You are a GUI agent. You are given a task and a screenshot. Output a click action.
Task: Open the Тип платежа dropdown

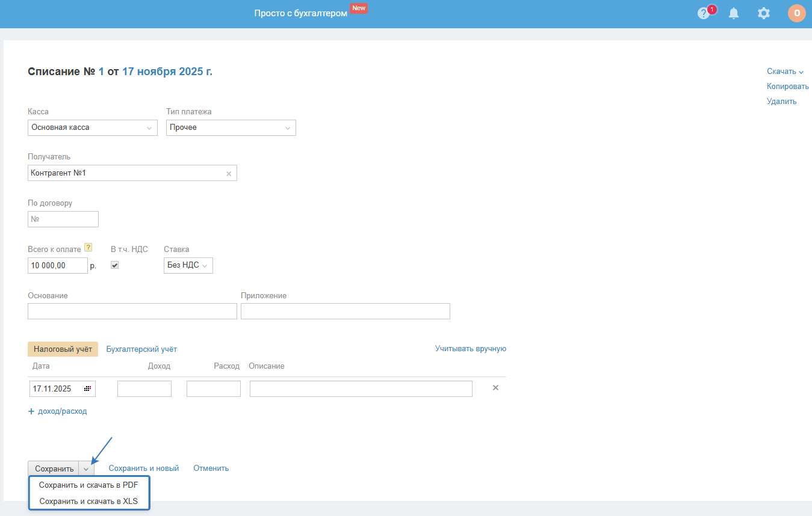[231, 127]
